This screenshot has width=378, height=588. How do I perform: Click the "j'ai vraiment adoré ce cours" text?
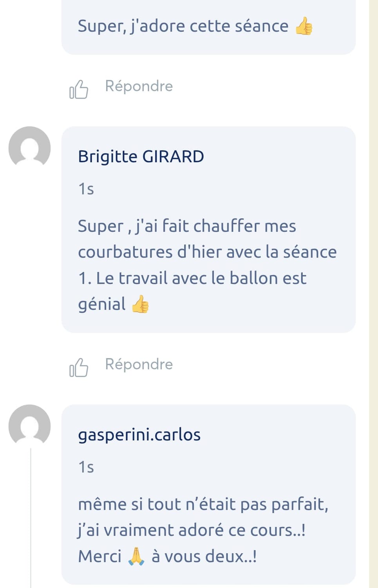pos(191,530)
